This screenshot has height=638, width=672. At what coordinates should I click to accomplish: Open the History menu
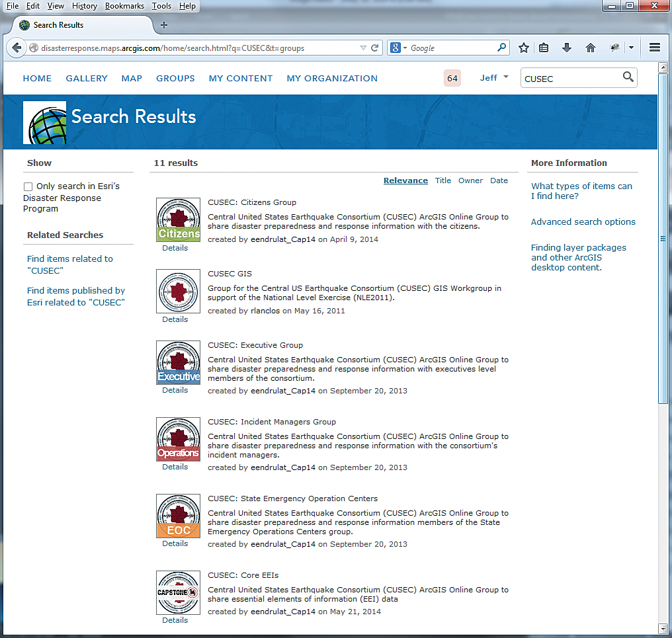click(85, 6)
